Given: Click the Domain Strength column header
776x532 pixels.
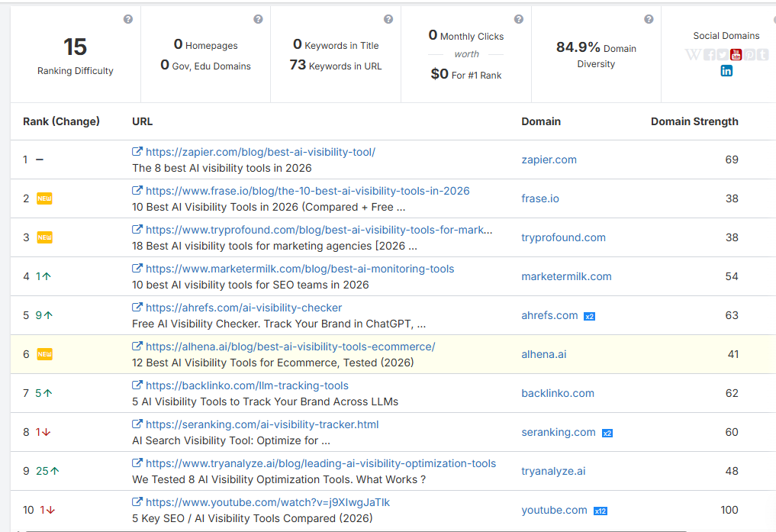Looking at the screenshot, I should click(x=694, y=121).
